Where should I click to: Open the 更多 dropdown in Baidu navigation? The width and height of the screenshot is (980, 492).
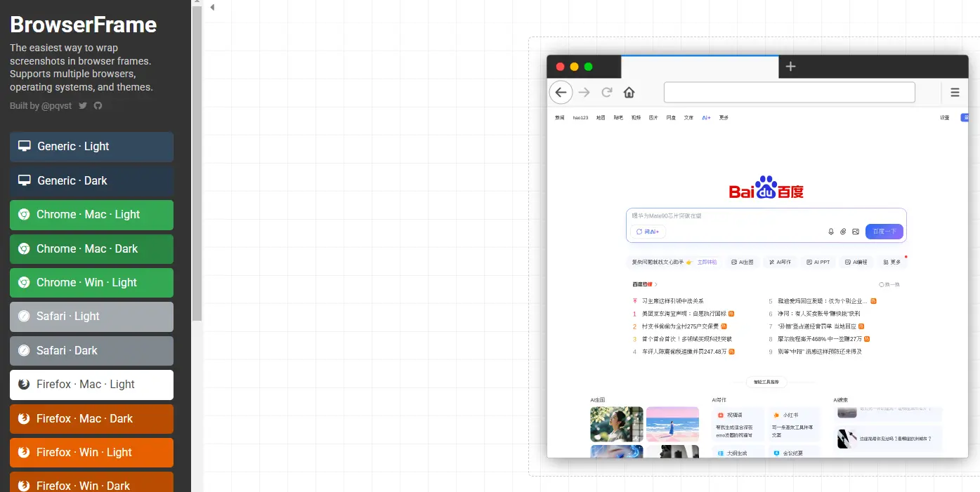(x=723, y=117)
